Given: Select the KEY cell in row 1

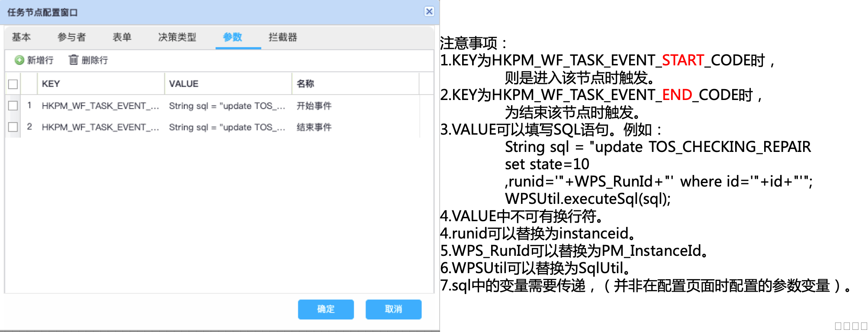Looking at the screenshot, I should [x=100, y=106].
